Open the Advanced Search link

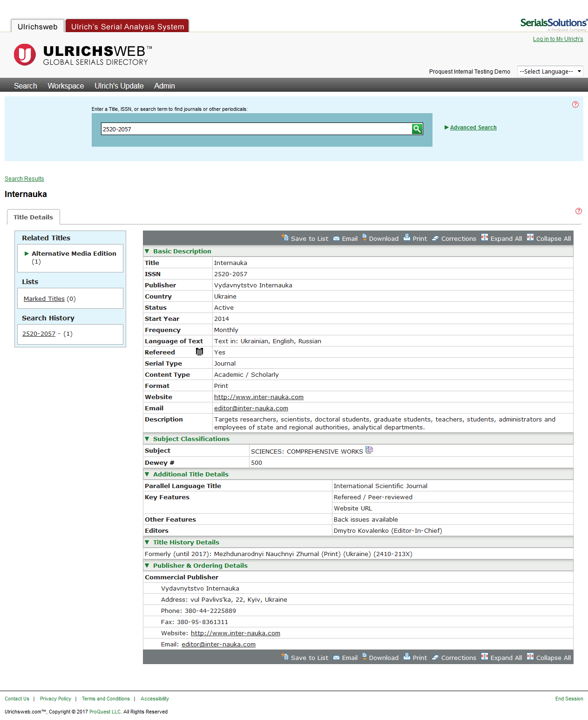pyautogui.click(x=473, y=128)
